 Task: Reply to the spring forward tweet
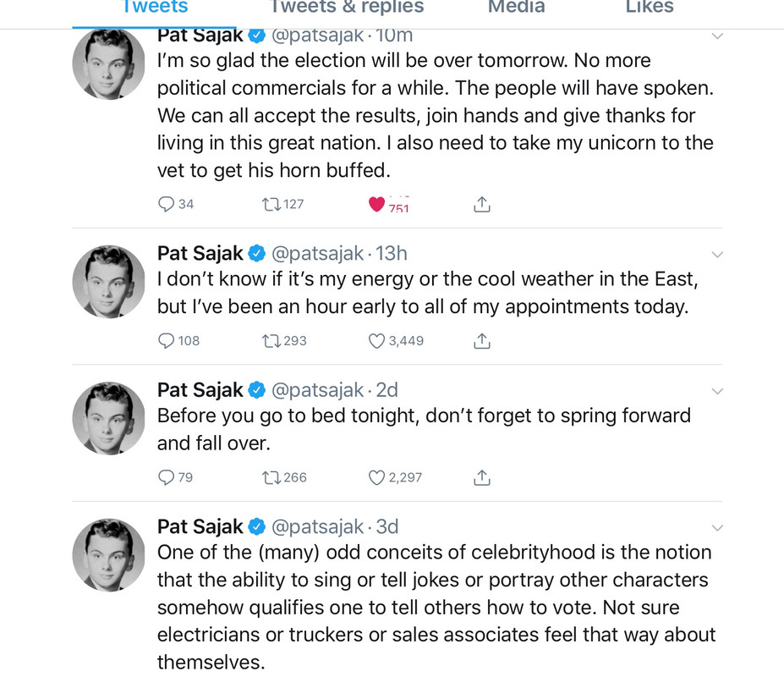click(167, 478)
